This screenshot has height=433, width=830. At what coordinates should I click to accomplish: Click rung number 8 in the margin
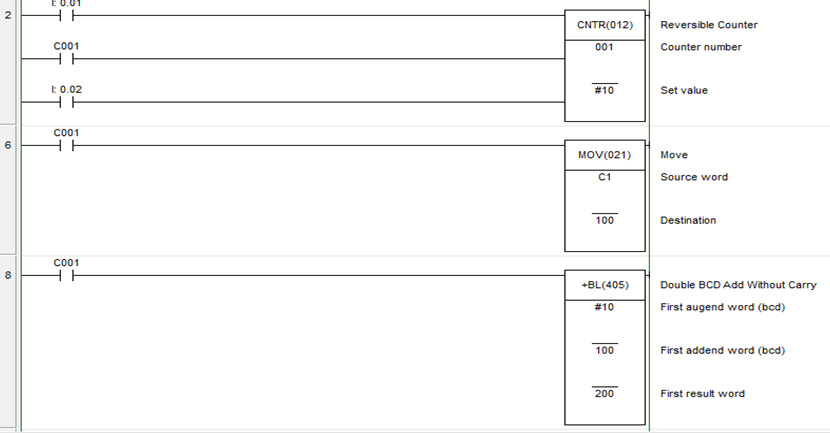click(9, 275)
